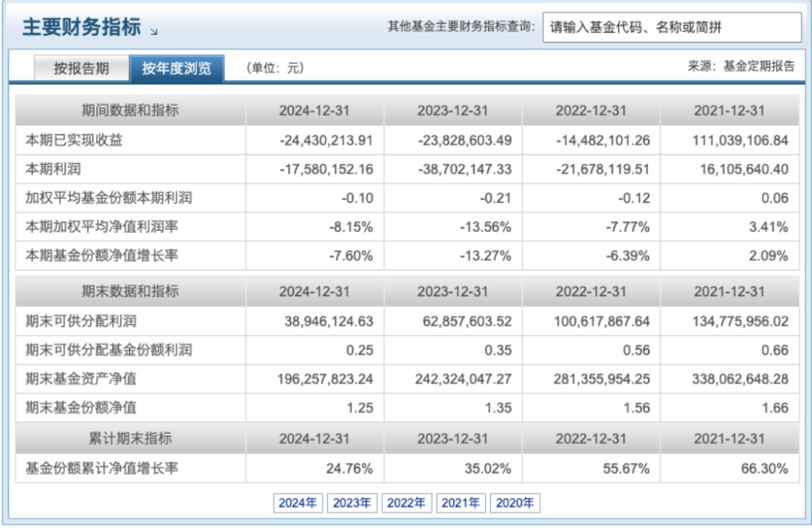Switch to the 按报告期 tab

(81, 68)
